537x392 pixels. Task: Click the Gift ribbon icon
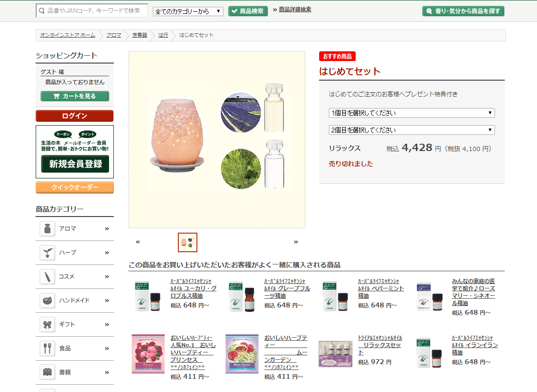pos(47,325)
